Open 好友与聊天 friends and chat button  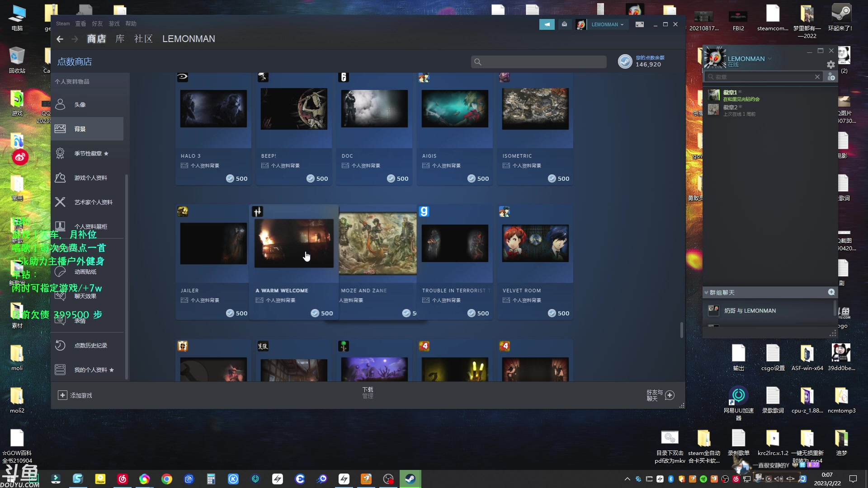660,395
